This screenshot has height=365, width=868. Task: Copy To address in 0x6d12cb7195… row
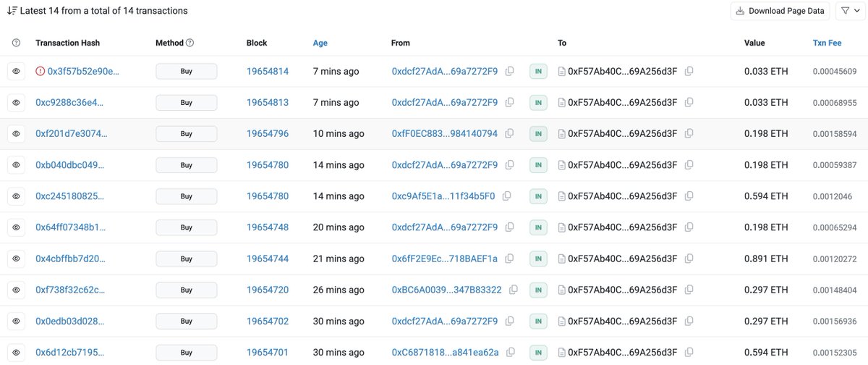(x=689, y=352)
